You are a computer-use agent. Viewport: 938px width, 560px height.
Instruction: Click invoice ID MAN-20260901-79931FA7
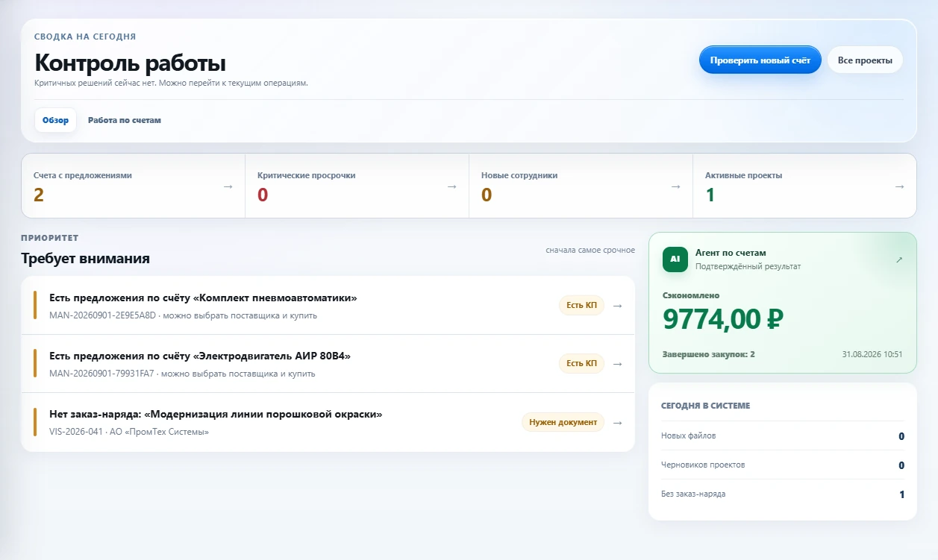tap(101, 374)
